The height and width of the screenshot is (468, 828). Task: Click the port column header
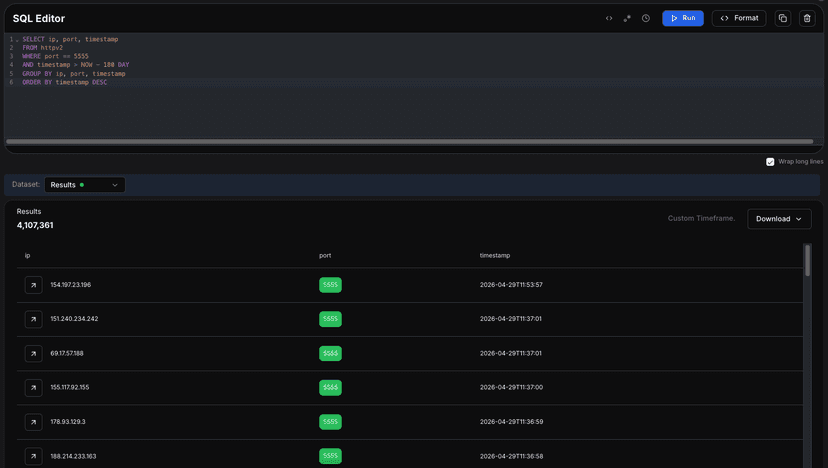pyautogui.click(x=325, y=256)
